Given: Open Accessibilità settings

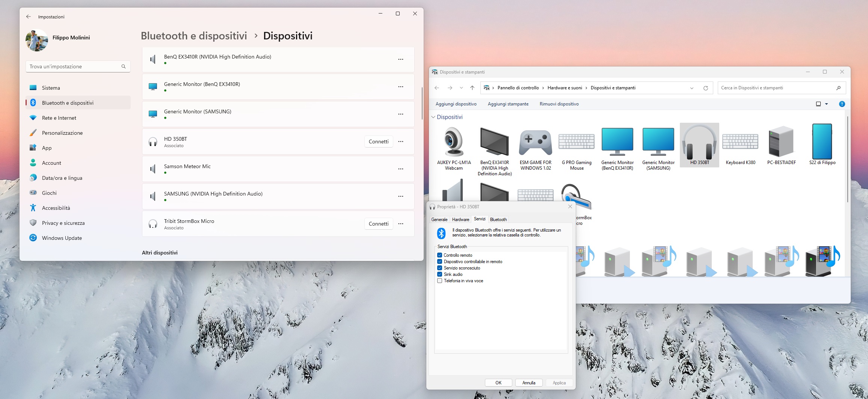Looking at the screenshot, I should (x=78, y=208).
